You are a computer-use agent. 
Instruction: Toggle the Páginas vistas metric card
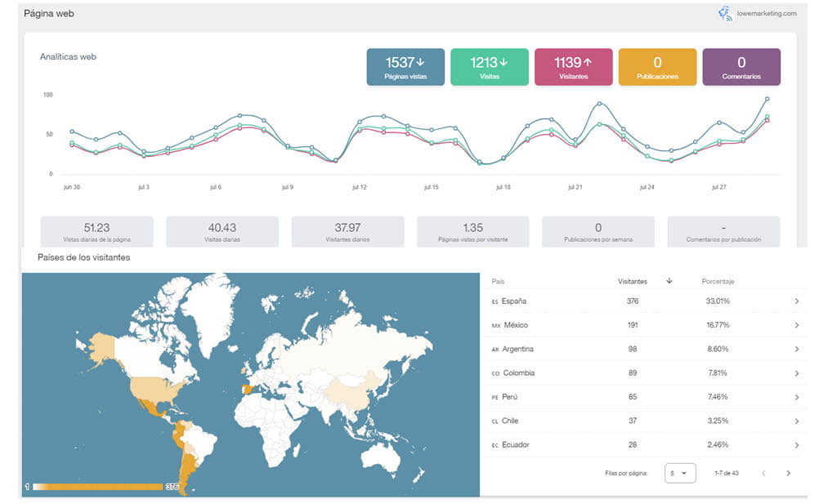(405, 67)
